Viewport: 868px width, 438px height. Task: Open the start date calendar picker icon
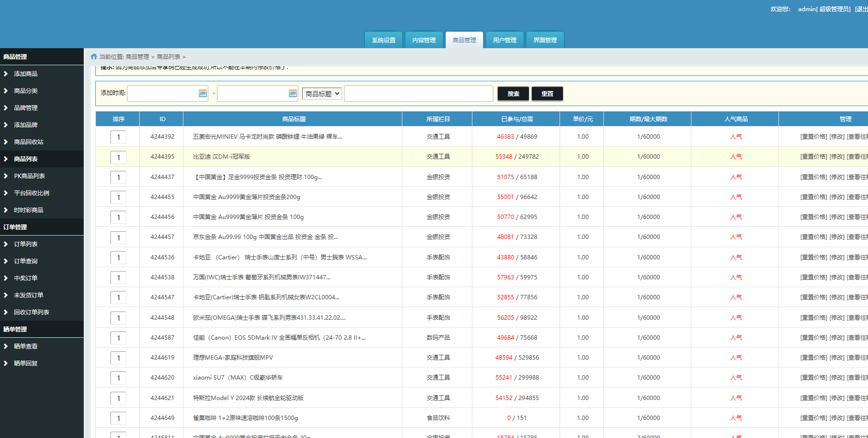click(x=203, y=93)
